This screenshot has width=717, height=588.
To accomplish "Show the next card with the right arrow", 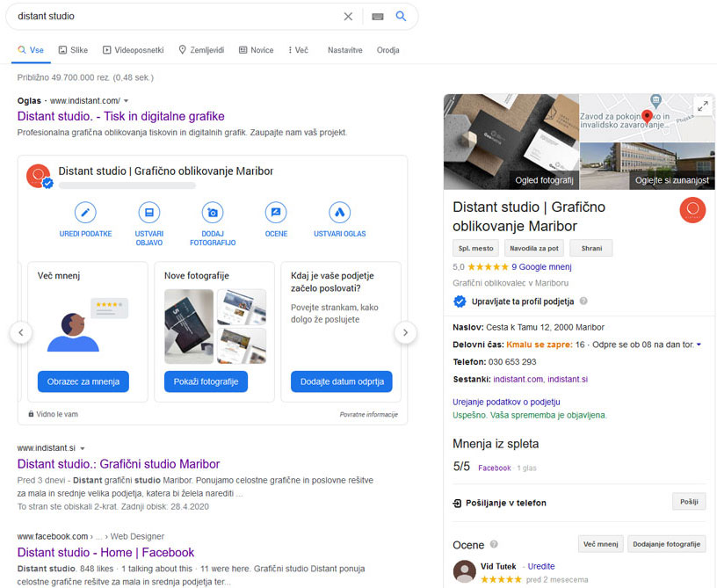I will pos(405,332).
